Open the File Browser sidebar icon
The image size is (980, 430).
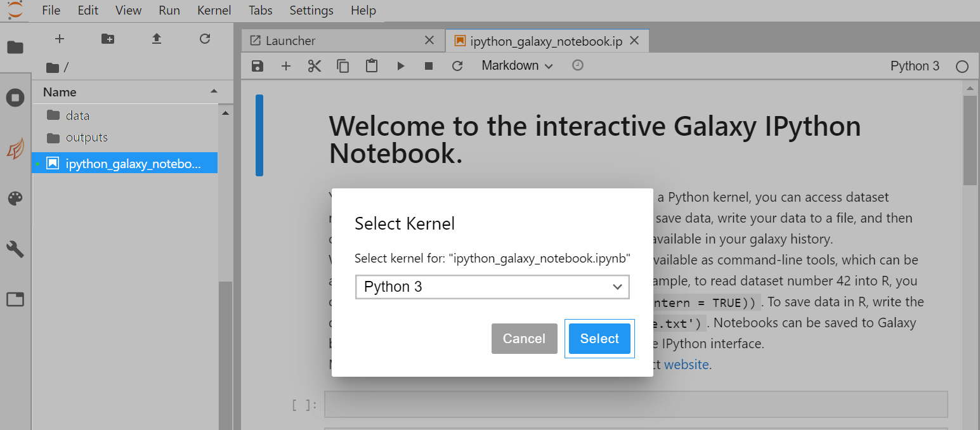(15, 48)
